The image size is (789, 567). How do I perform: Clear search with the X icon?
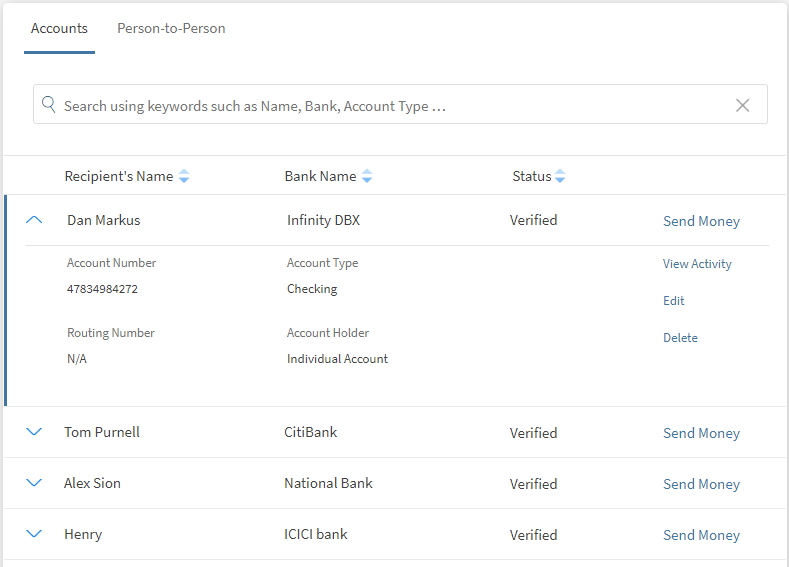[x=742, y=105]
